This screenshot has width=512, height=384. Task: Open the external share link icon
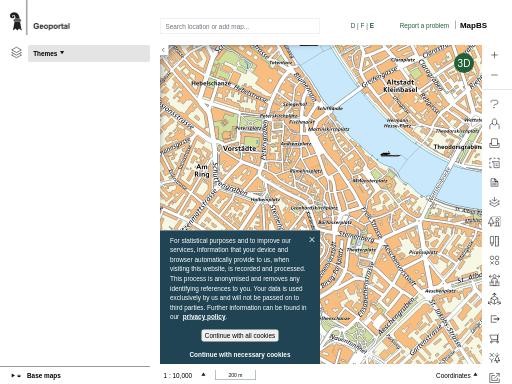(494, 378)
